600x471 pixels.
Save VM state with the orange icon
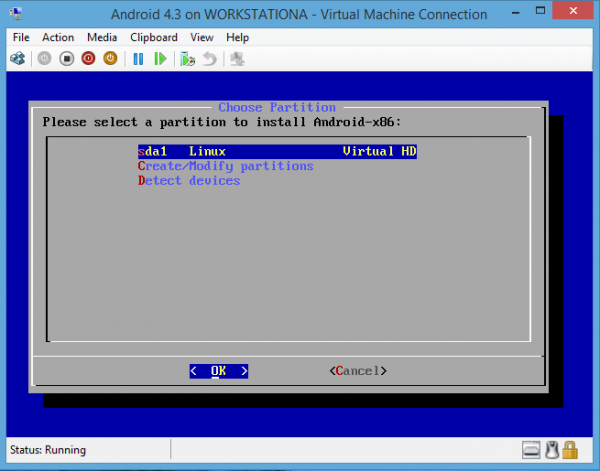coord(111,59)
